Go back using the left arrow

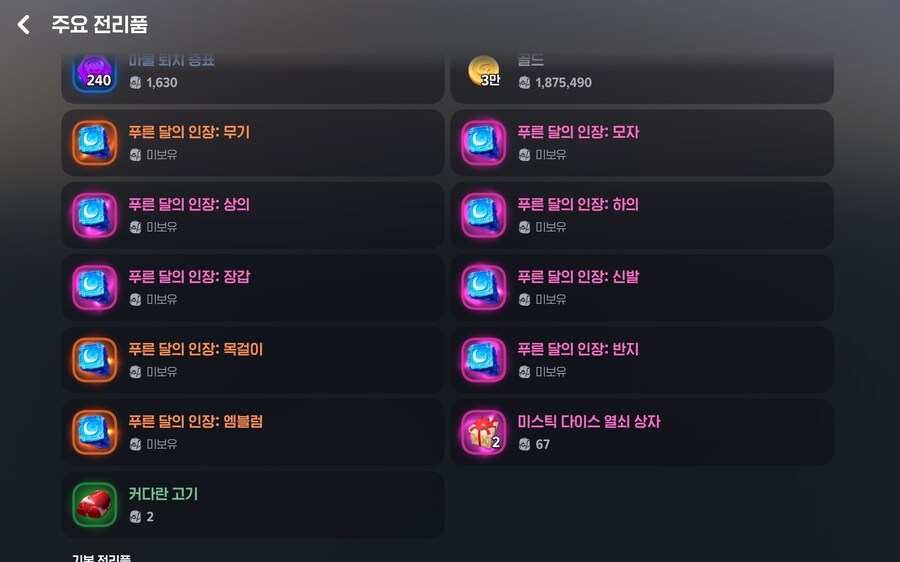24,25
